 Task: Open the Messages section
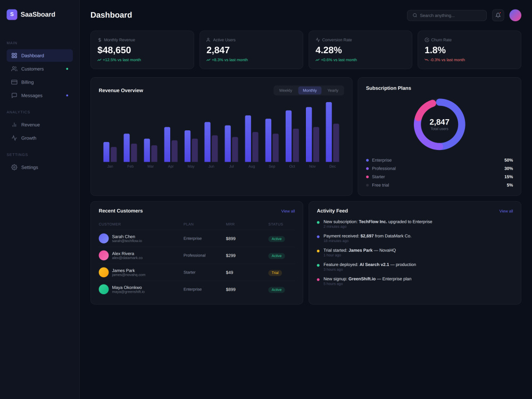point(40,95)
